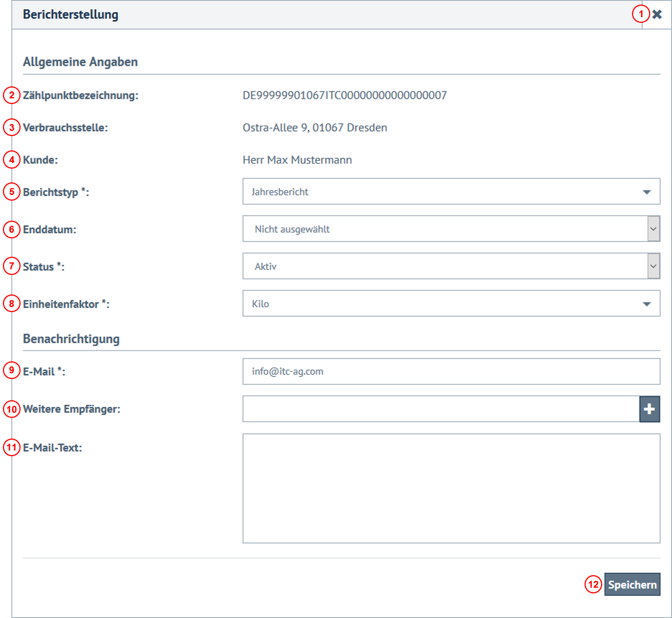Select red marker 3 next to Verbrauchsstelle
The image size is (672, 618).
click(11, 127)
